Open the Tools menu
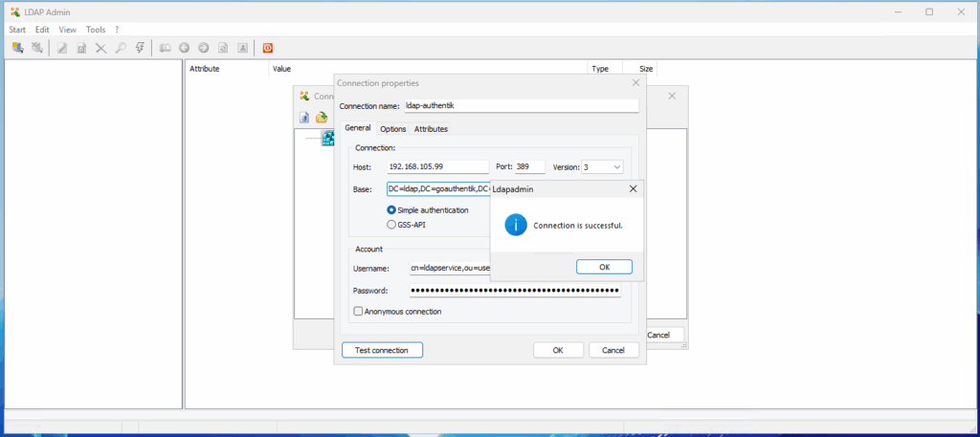980x437 pixels. (x=96, y=30)
